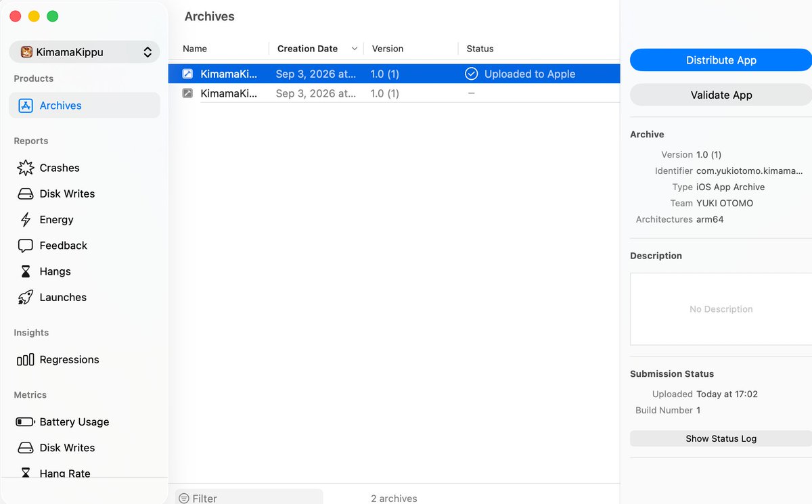Viewport: 812px width, 504px height.
Task: Click the iOS App Archive type value
Action: (x=731, y=187)
